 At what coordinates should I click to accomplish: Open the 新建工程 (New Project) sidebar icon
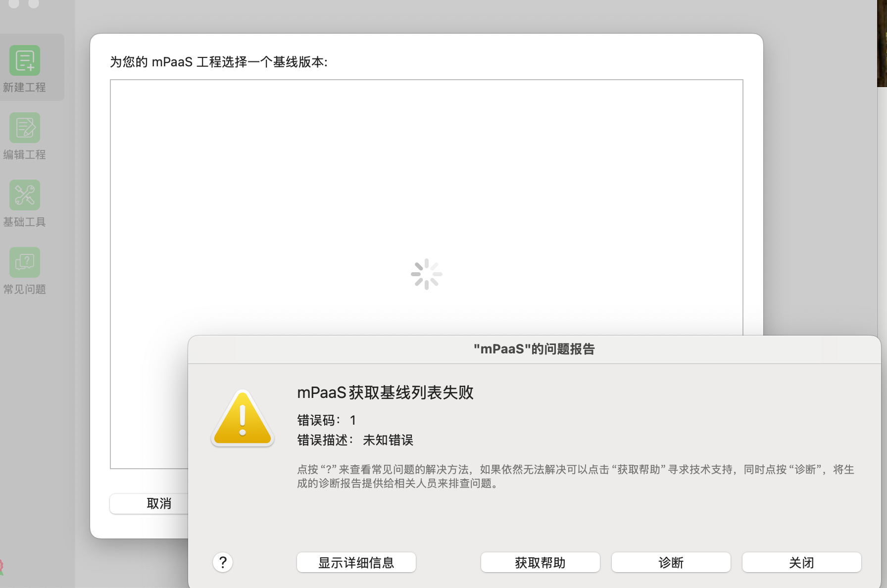click(25, 60)
